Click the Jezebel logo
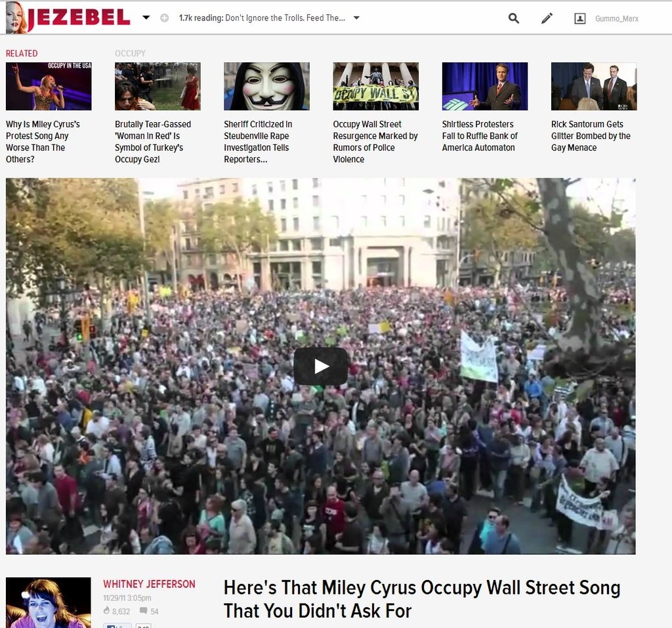This screenshot has width=672, height=628. click(x=68, y=17)
